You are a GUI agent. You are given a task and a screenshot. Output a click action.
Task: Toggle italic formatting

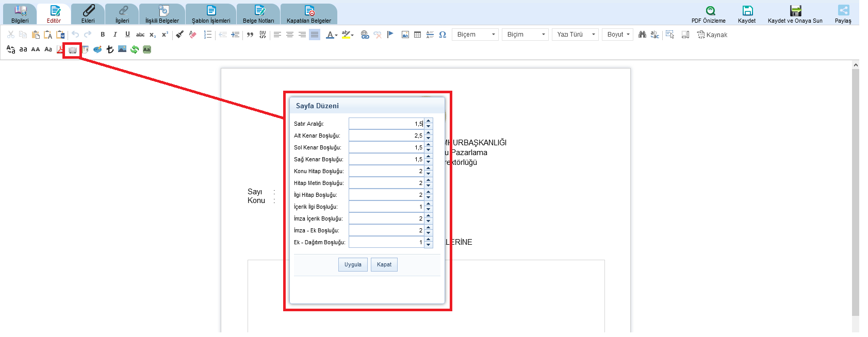115,35
